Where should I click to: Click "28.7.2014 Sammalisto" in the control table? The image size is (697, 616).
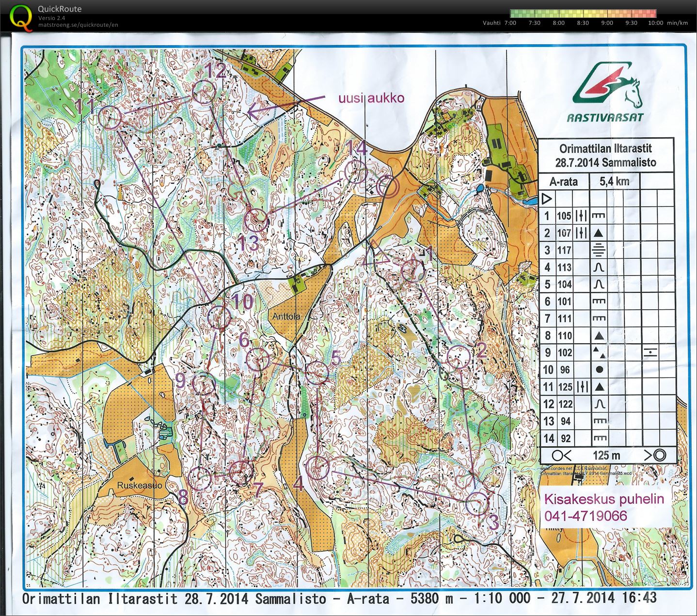pos(605,162)
